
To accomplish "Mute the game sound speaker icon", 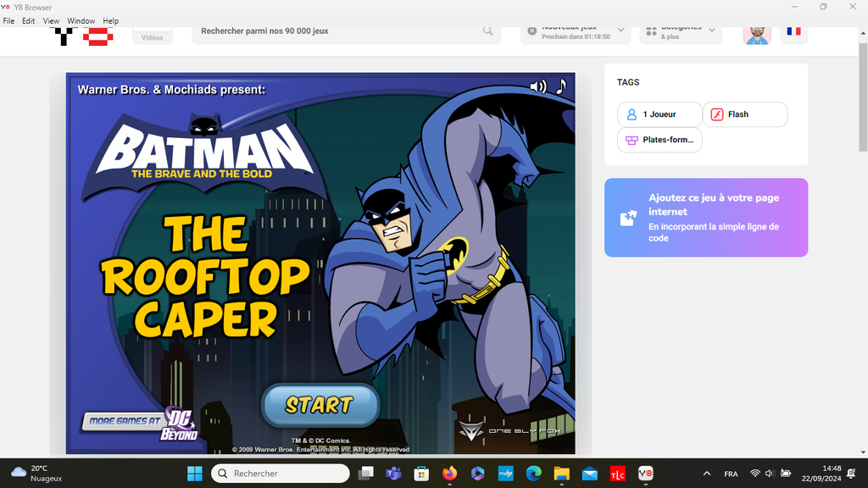I will pos(537,86).
